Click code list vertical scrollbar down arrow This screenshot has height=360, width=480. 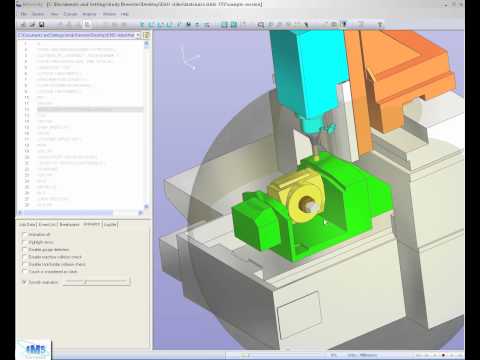click(x=146, y=207)
